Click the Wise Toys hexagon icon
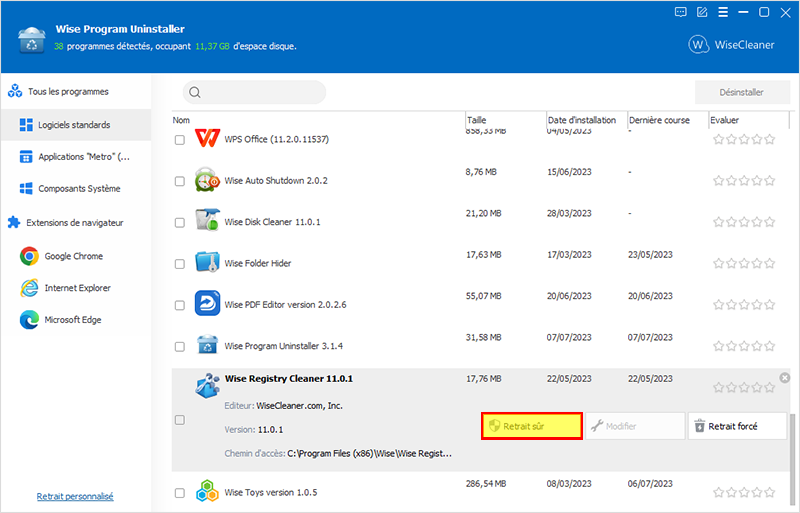This screenshot has width=800, height=513. [207, 491]
